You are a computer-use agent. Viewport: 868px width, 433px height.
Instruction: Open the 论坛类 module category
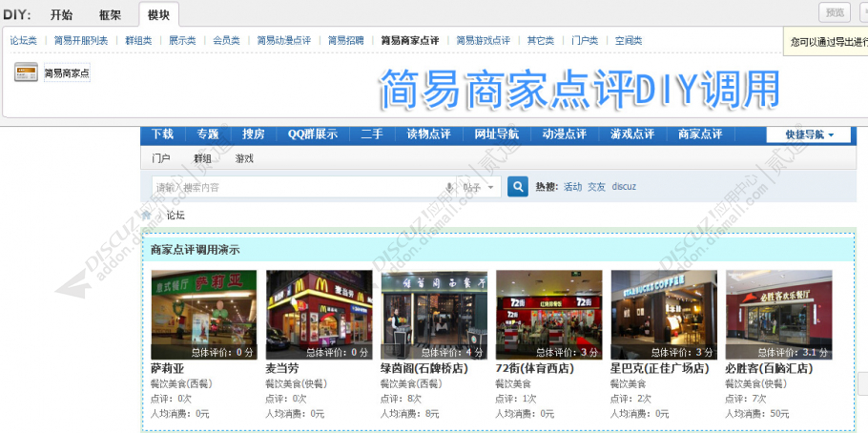coord(23,40)
